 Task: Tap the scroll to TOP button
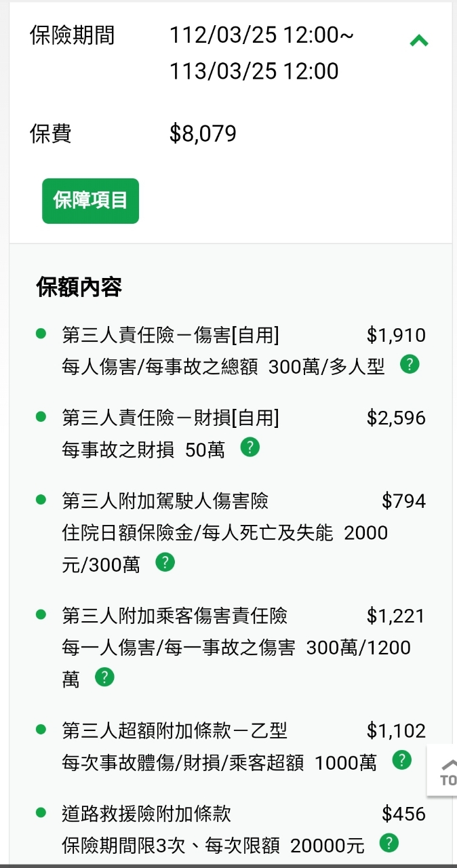point(445,772)
